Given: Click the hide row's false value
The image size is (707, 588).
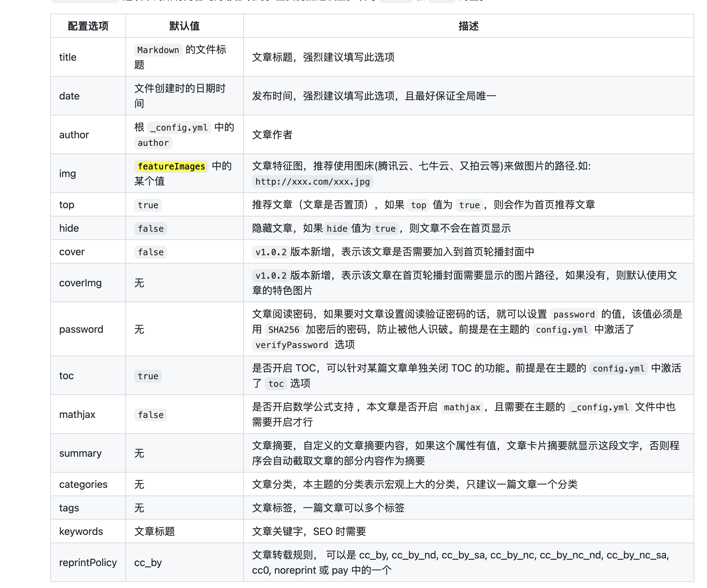Looking at the screenshot, I should pyautogui.click(x=150, y=229).
